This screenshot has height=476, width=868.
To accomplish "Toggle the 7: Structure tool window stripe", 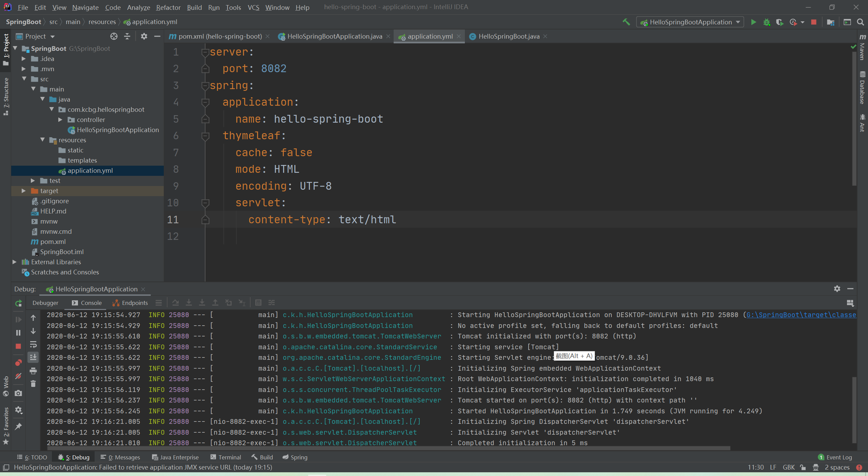I will point(6,96).
